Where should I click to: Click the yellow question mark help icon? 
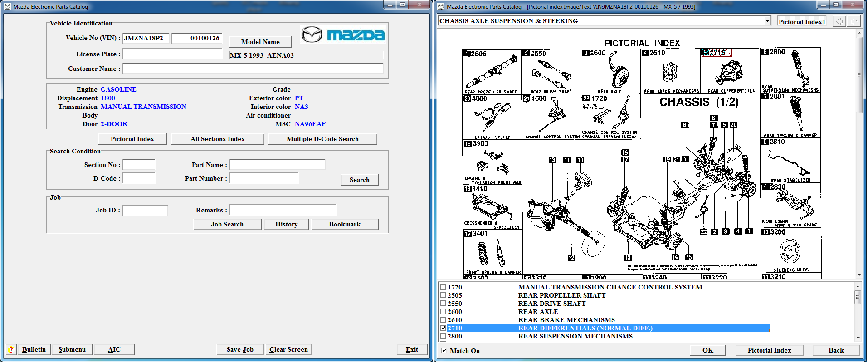(11, 349)
